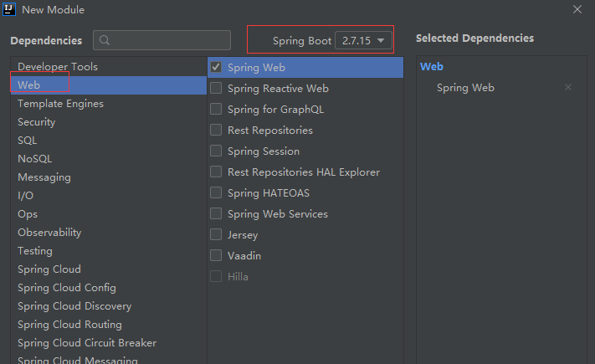The image size is (595, 364).
Task: Select Spring Web Services checkbox
Action: click(216, 213)
